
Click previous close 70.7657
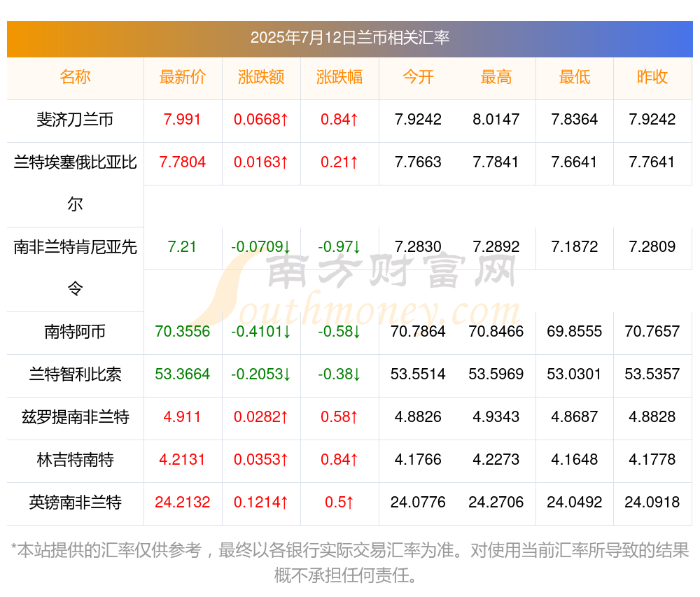point(652,332)
